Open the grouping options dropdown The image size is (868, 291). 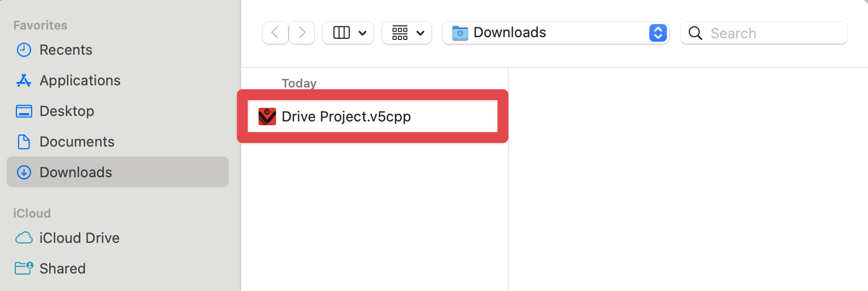point(407,33)
